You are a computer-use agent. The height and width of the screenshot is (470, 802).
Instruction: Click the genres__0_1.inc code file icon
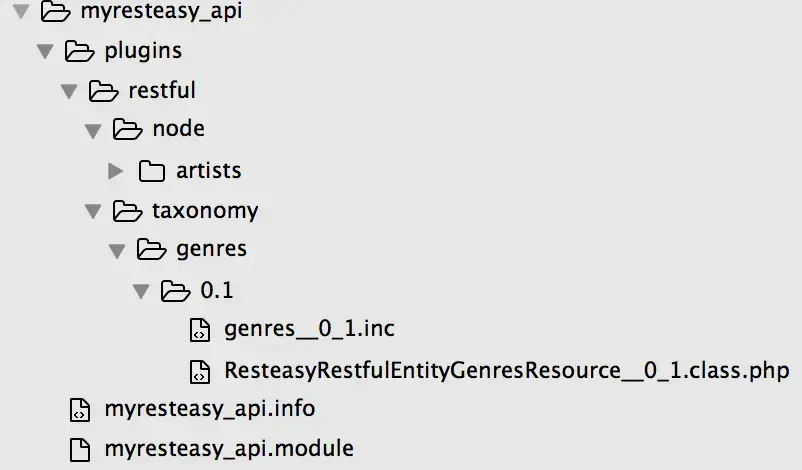point(200,330)
